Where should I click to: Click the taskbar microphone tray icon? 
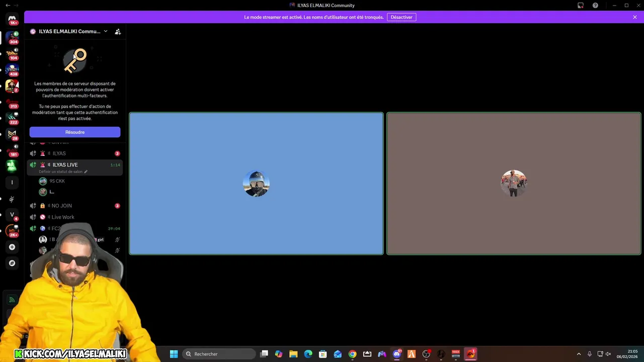point(590,354)
